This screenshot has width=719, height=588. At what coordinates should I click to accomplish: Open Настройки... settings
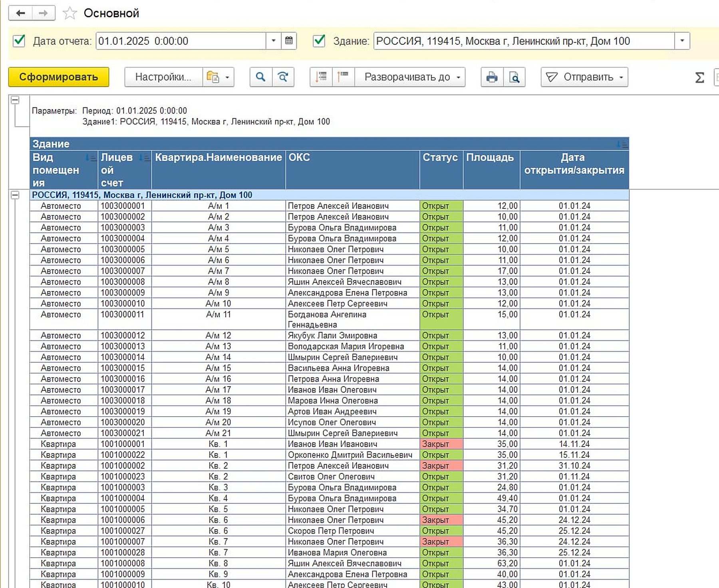(163, 77)
